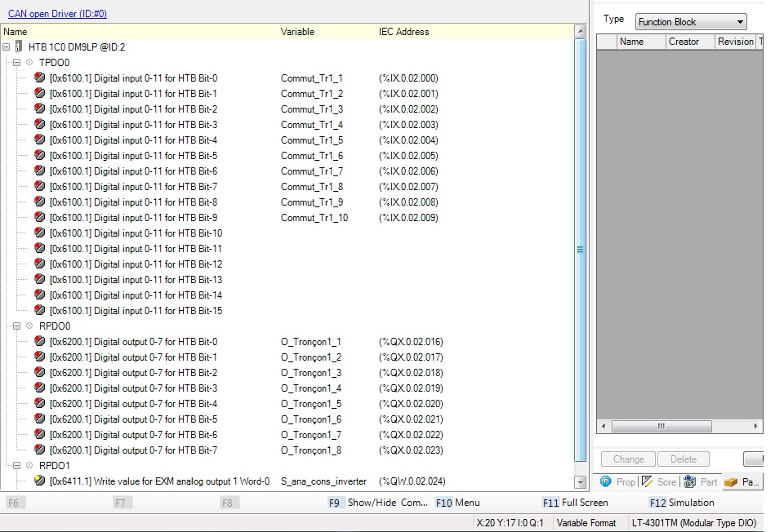Click the F11 Full Screen button
Viewport: 784px width, 532px height.
click(x=576, y=503)
